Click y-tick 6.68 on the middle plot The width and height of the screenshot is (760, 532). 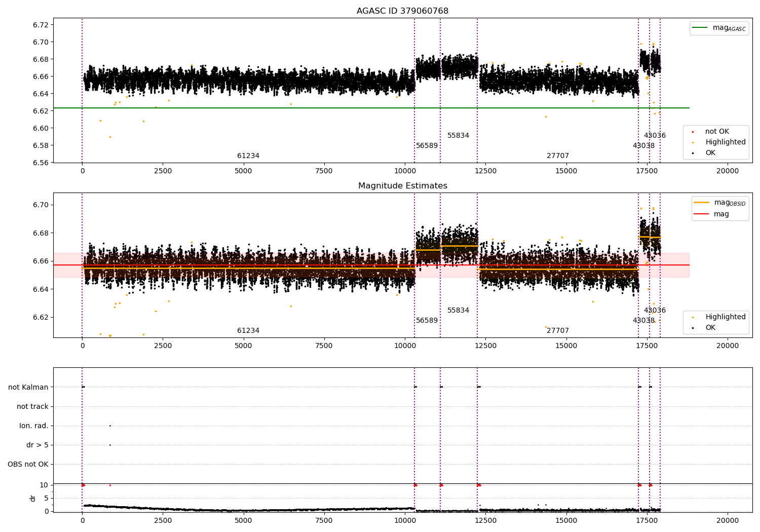point(41,234)
